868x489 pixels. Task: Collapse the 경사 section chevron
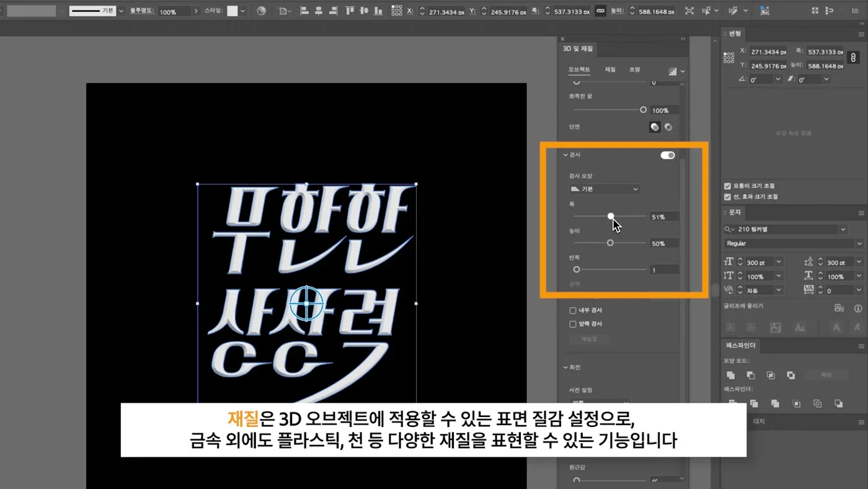pyautogui.click(x=565, y=155)
